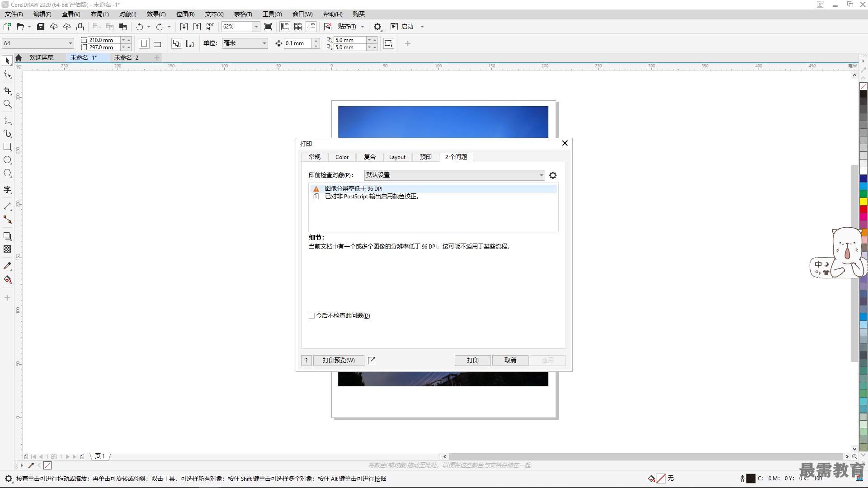Toggle Show grid button

coord(298,27)
